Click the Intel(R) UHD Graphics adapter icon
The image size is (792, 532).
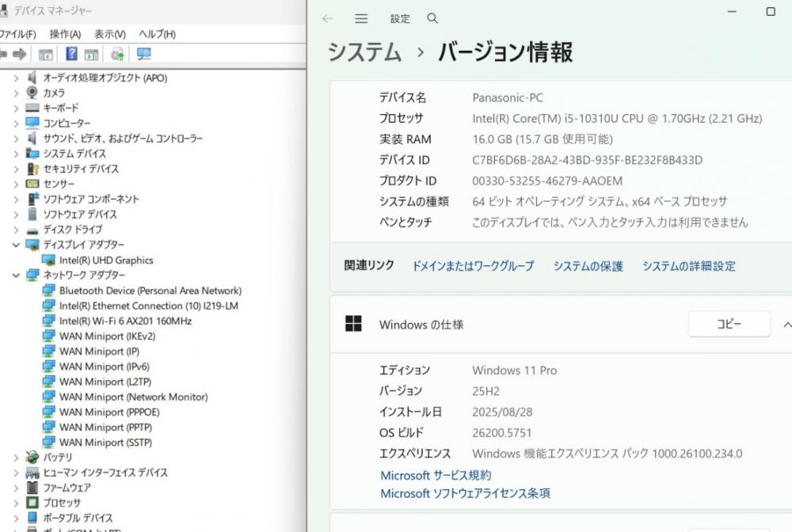pos(48,260)
